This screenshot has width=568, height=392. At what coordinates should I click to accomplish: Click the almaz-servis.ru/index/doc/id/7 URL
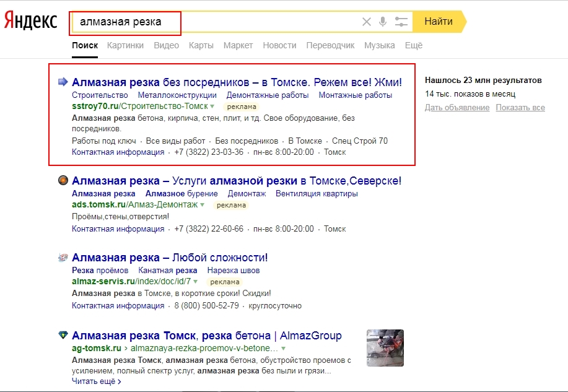(131, 282)
